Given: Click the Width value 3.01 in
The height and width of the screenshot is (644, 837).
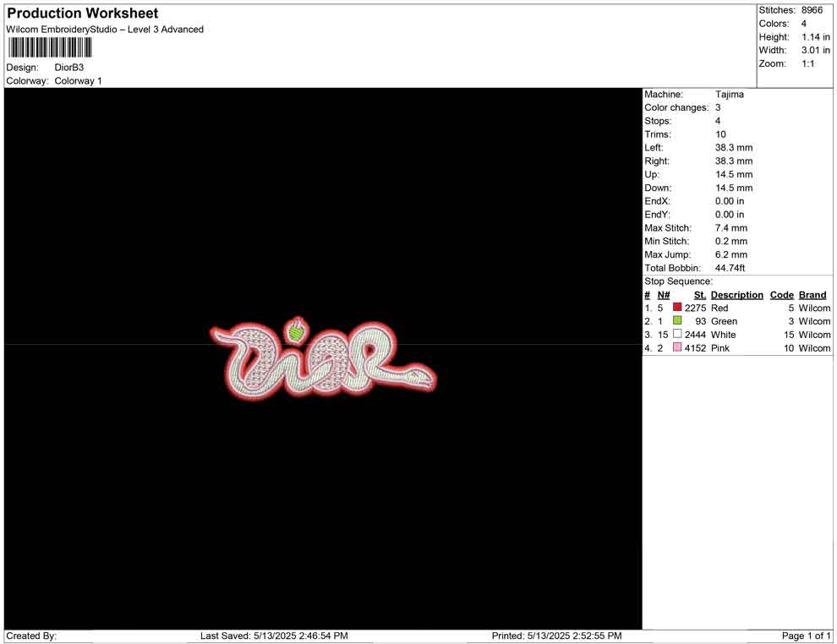Looking at the screenshot, I should pyautogui.click(x=816, y=50).
